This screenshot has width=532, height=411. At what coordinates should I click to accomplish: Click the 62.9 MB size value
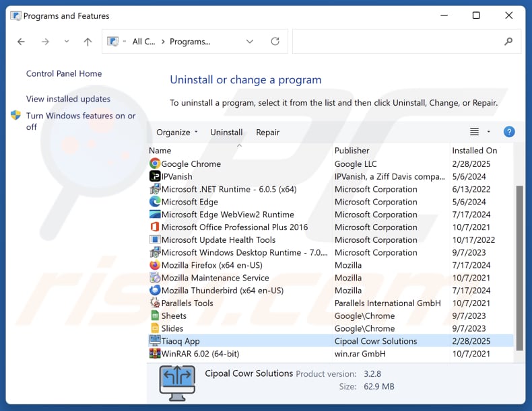click(x=379, y=386)
